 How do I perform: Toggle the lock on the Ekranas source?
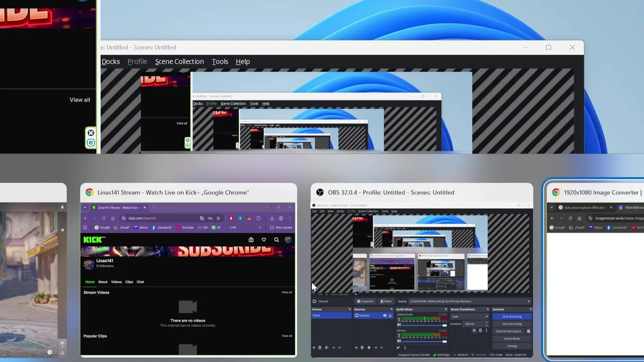[390, 315]
